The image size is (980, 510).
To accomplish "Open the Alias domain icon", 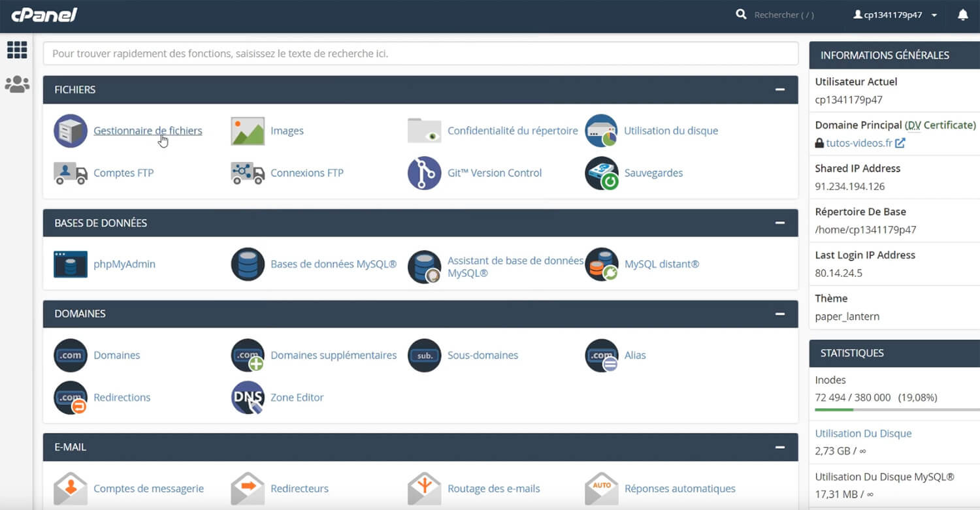I will click(602, 355).
